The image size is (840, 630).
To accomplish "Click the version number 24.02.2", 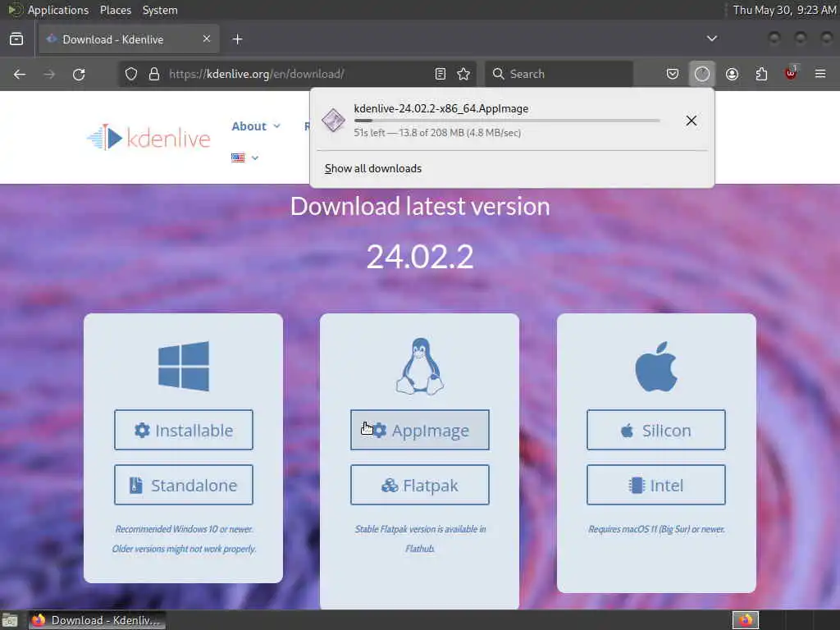I will (420, 257).
